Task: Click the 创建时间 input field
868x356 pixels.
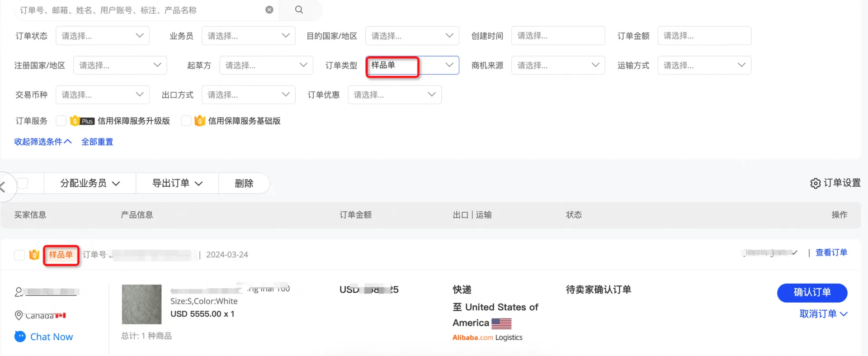Action: tap(558, 36)
